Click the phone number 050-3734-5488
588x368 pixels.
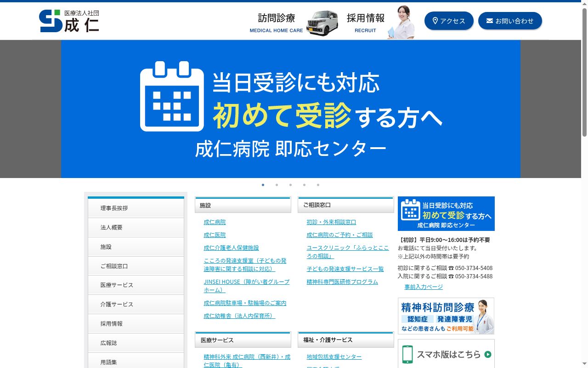tap(474, 276)
